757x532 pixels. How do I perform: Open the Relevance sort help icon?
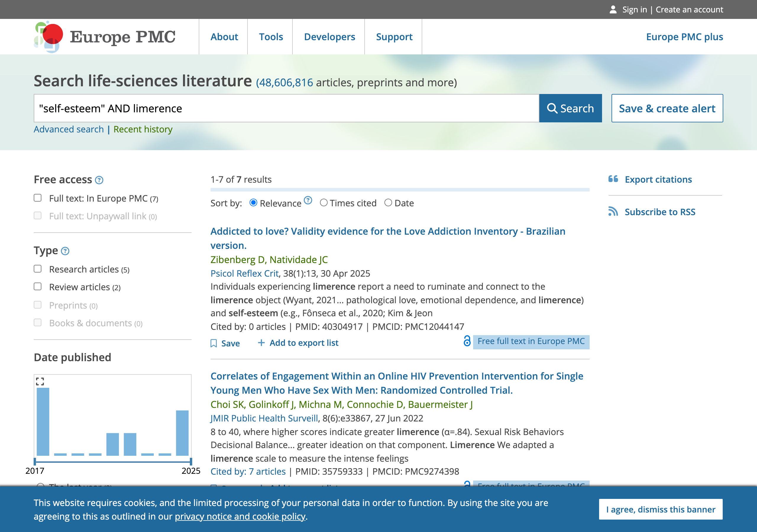[x=308, y=200]
